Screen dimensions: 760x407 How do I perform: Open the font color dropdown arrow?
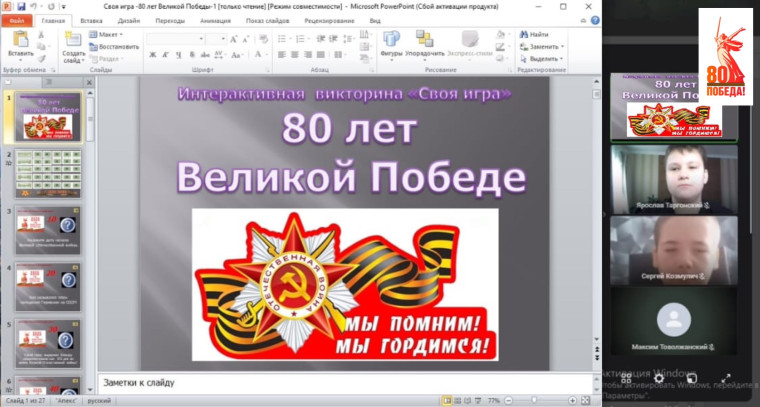pyautogui.click(x=267, y=55)
